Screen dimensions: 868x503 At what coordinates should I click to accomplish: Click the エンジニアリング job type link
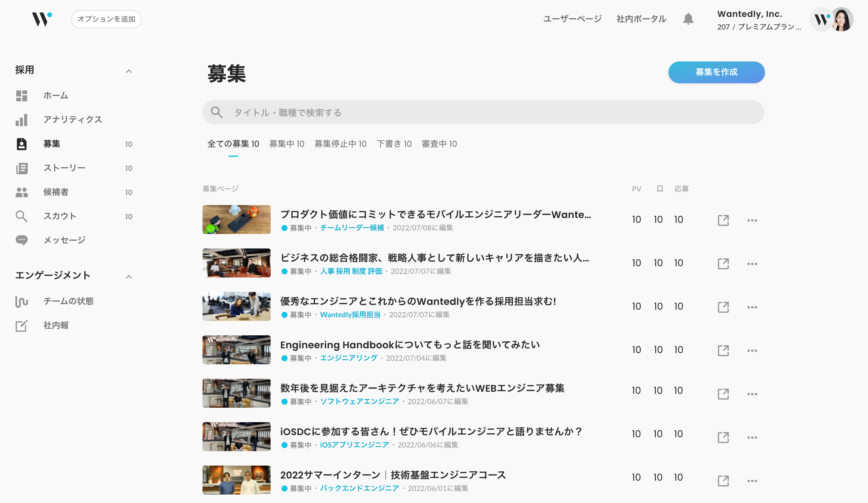349,358
